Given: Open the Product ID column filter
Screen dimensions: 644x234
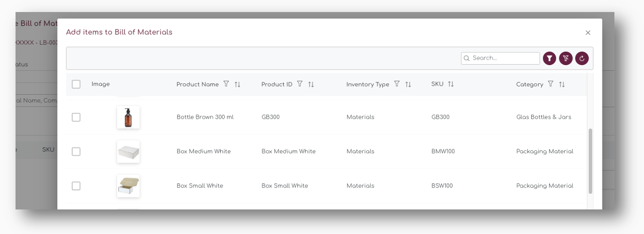Looking at the screenshot, I should coord(300,84).
